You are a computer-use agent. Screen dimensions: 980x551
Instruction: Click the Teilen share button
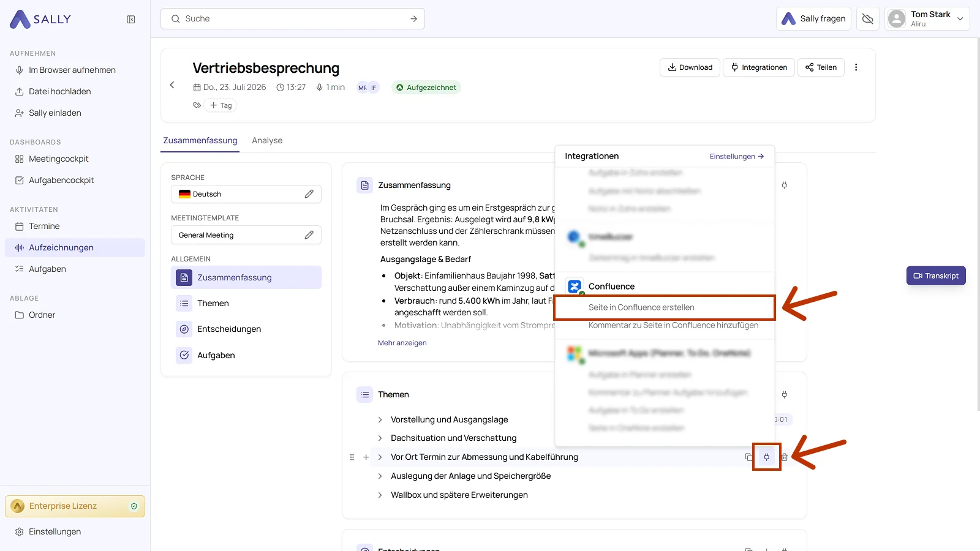(x=821, y=67)
